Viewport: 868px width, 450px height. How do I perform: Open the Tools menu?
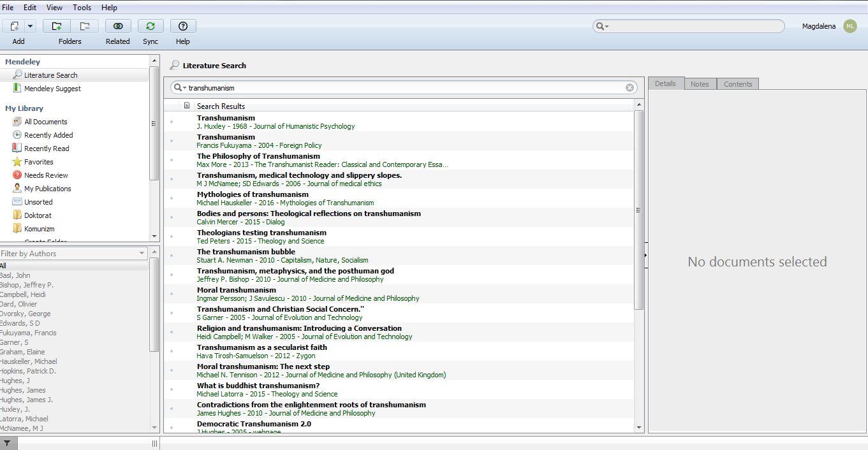[82, 8]
